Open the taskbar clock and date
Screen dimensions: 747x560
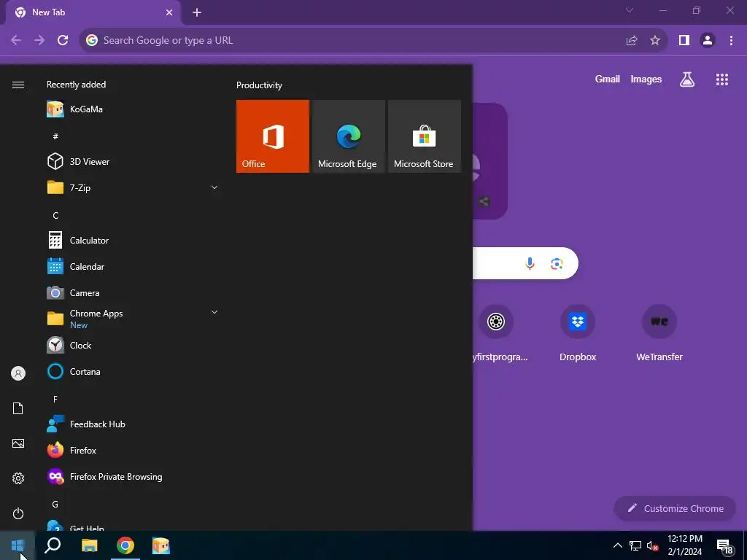684,545
